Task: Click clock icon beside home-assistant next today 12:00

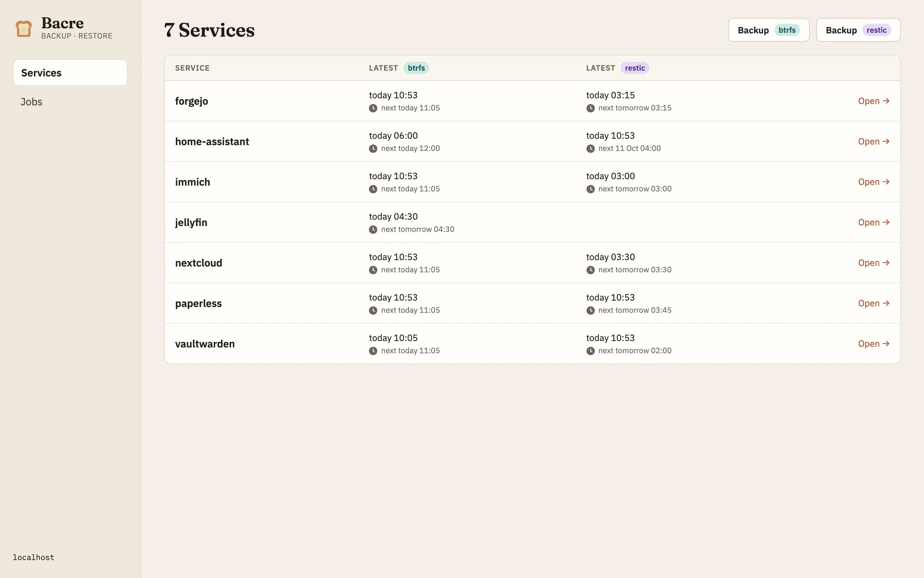Action: pyautogui.click(x=373, y=149)
